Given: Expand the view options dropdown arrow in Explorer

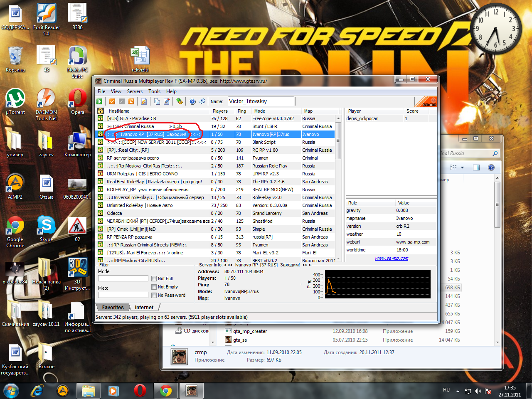Looking at the screenshot, I should point(462,167).
